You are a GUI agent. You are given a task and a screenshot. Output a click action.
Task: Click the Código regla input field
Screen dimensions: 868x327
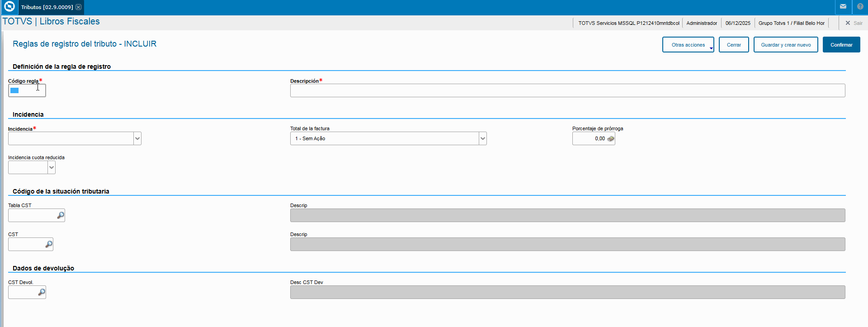click(27, 90)
